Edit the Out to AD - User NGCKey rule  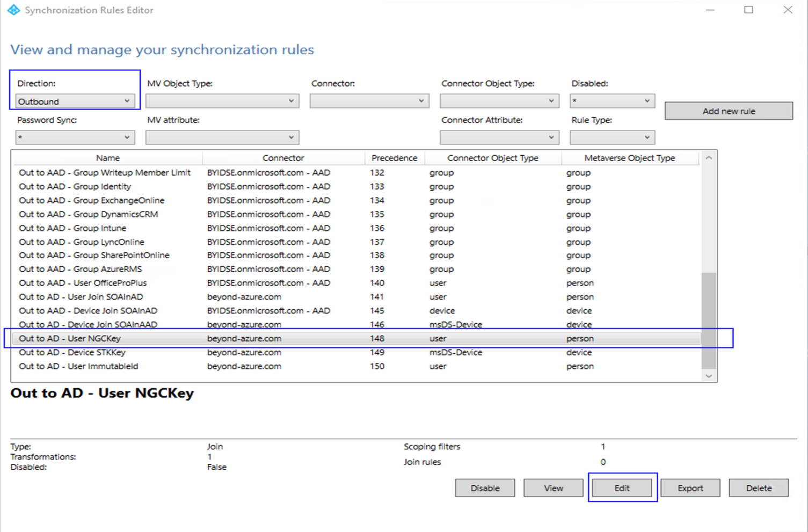pyautogui.click(x=622, y=487)
